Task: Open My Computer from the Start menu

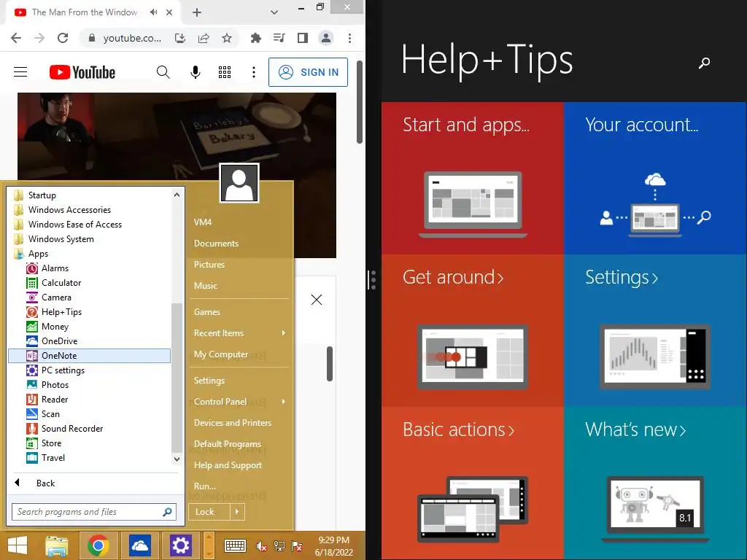Action: pos(221,354)
